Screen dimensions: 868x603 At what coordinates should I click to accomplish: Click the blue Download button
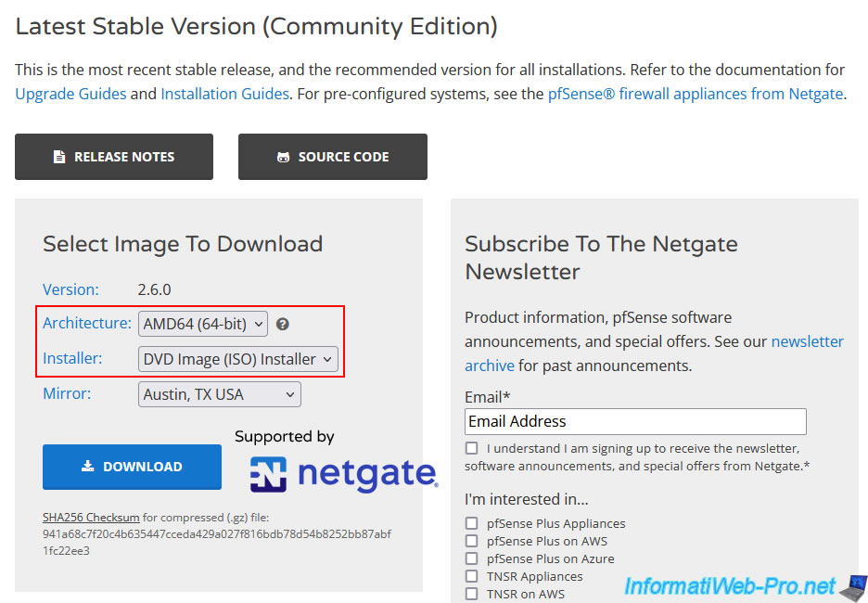click(x=132, y=467)
